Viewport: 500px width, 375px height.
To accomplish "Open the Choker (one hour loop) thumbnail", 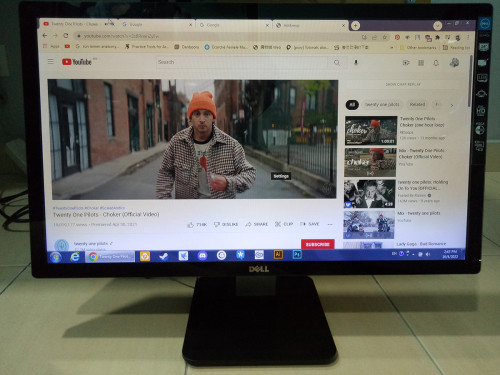I will (371, 130).
